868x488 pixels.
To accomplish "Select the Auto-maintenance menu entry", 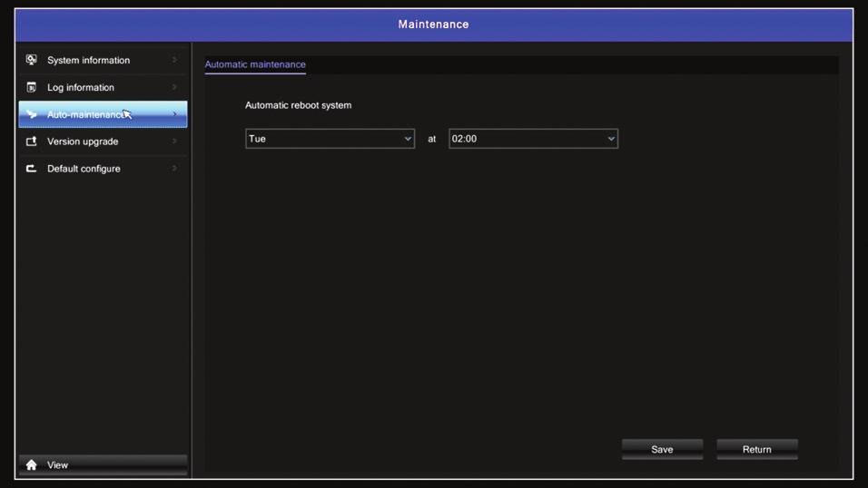I will click(103, 114).
